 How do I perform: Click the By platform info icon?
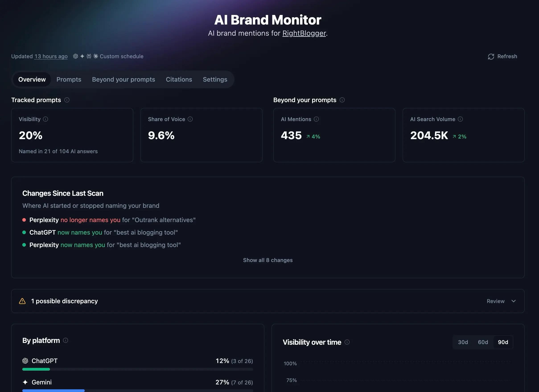66,340
